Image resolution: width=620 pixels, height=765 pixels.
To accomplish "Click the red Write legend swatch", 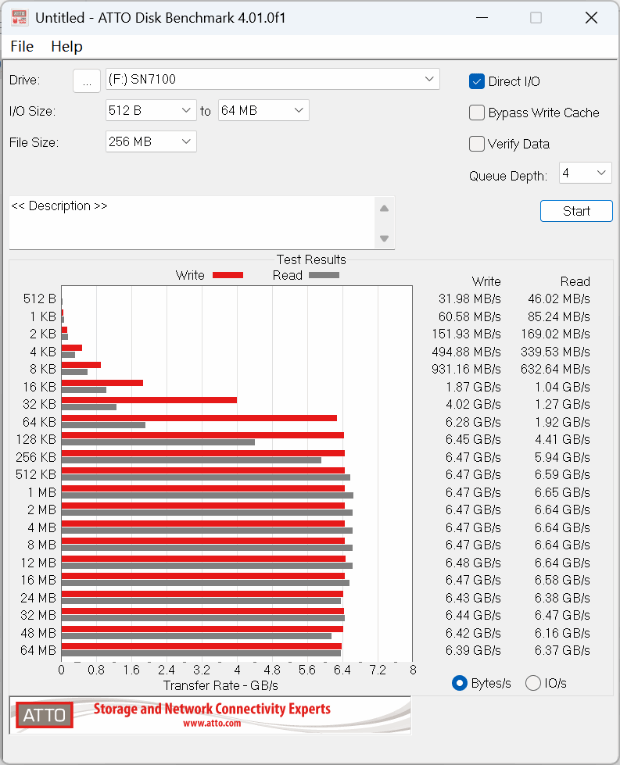I will (228, 275).
